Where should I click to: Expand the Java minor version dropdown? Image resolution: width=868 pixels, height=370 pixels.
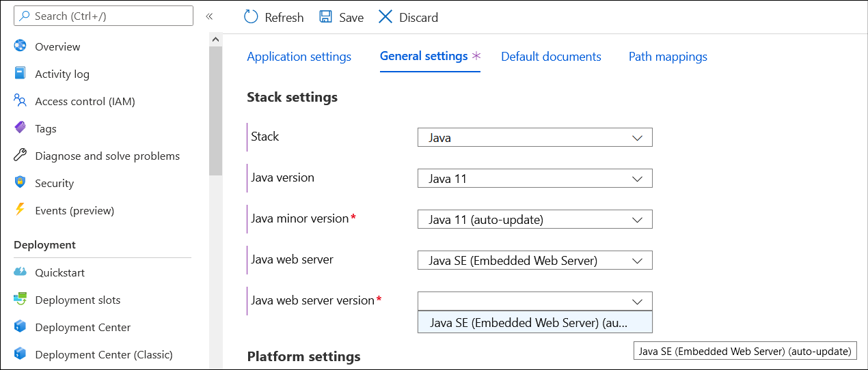tap(534, 219)
